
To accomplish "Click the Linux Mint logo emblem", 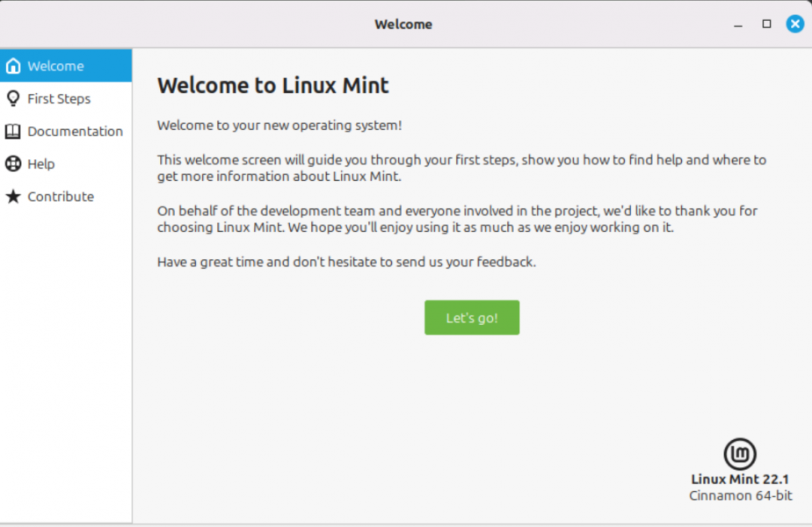I will click(x=740, y=454).
